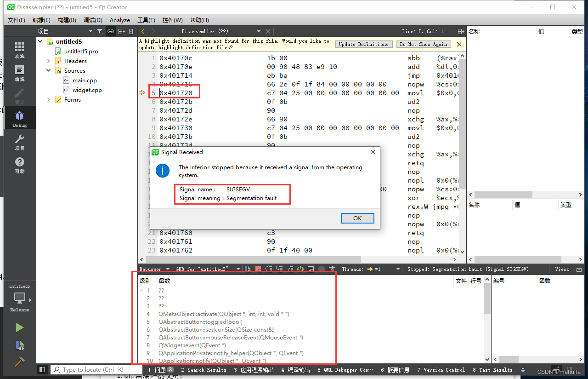
Task: Open the Welcome mode in sidebar
Action: coord(19,50)
